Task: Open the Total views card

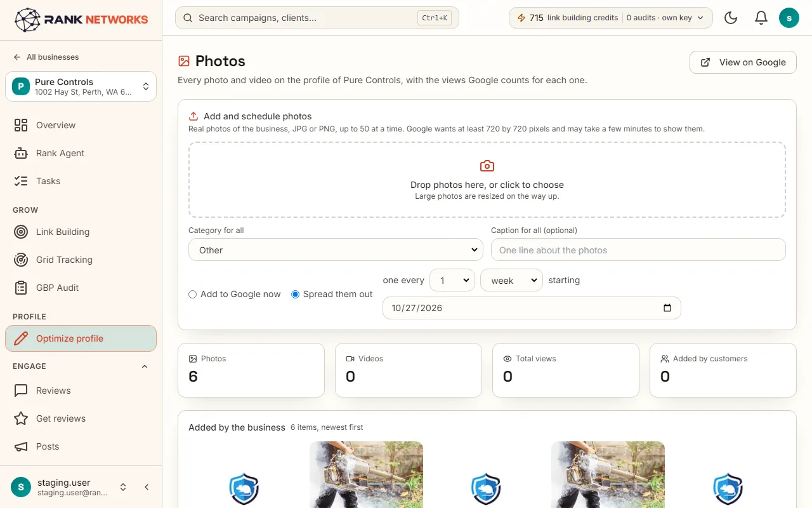Action: pyautogui.click(x=566, y=370)
